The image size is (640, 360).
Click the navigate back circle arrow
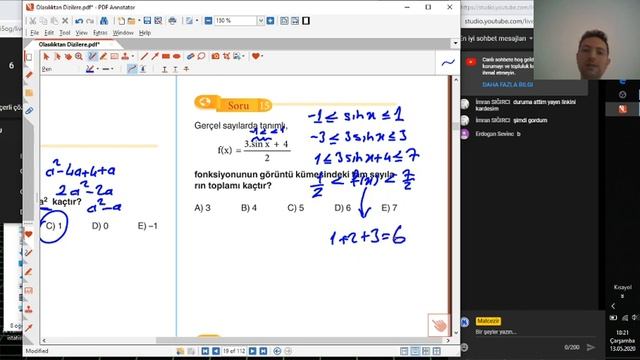(277, 351)
